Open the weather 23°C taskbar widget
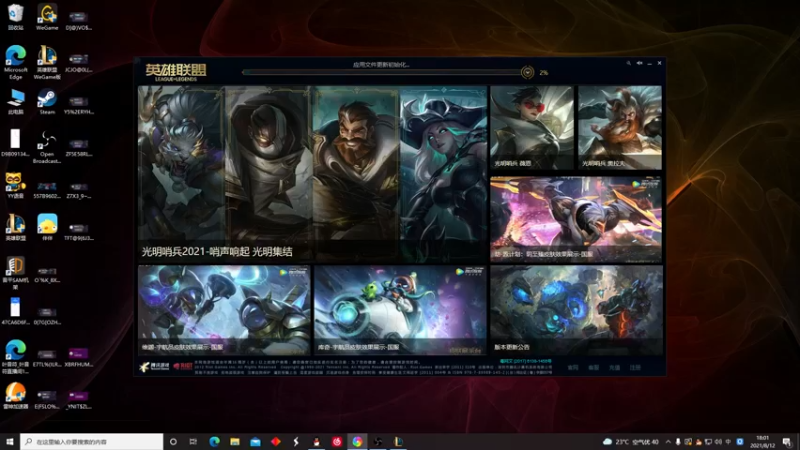 [631, 442]
